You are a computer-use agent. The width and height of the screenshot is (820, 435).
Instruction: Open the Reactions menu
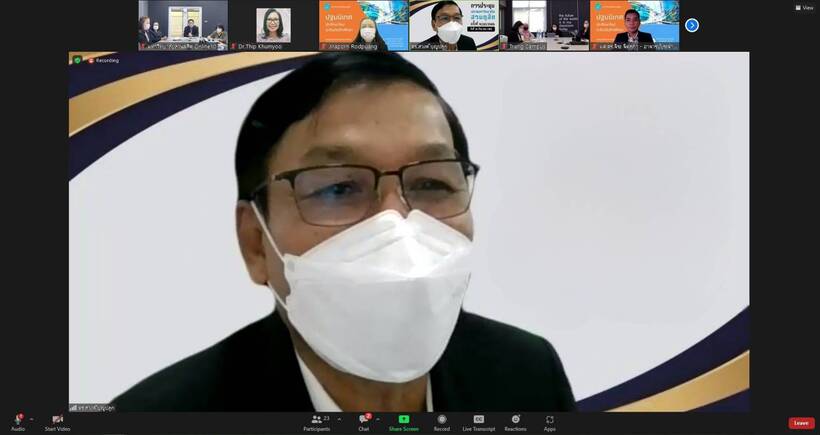tap(516, 422)
